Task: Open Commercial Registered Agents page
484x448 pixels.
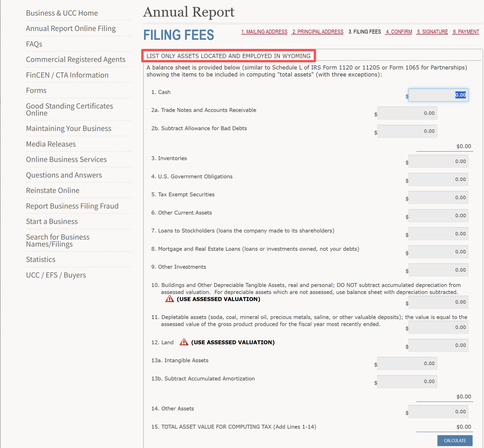Action: tap(76, 59)
